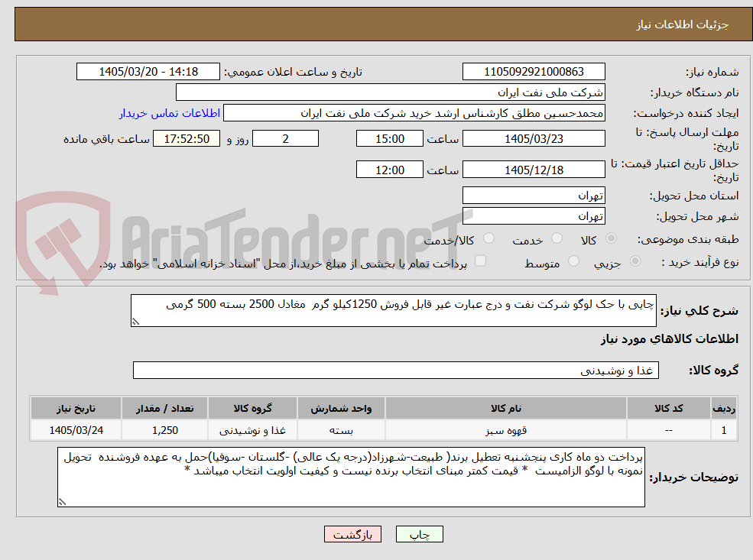Click the غذا و نوشیدنی table cell

252,430
